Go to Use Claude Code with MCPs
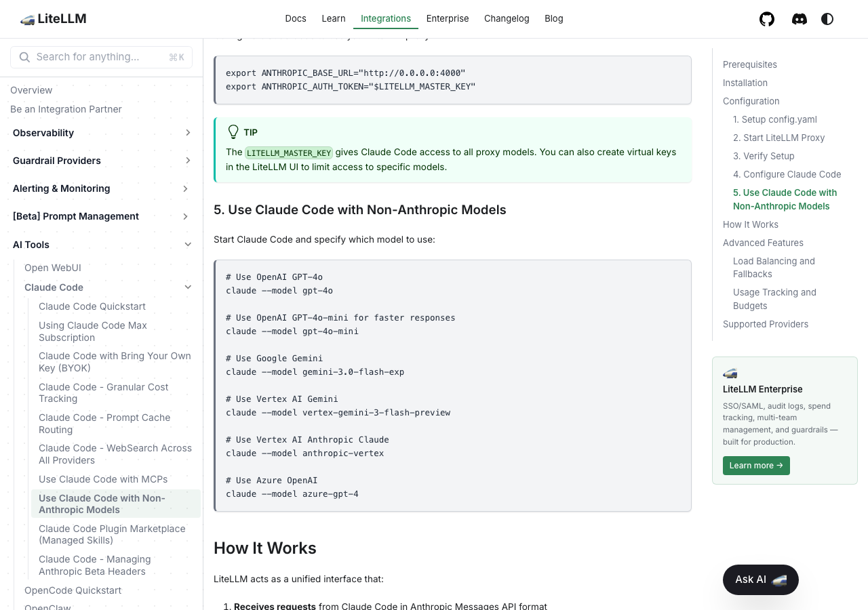This screenshot has width=868, height=610. point(103,479)
